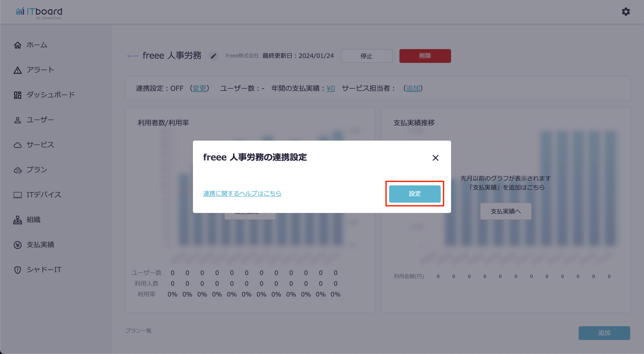Open the shadow IT shield icon
This screenshot has height=354, width=644.
(17, 270)
